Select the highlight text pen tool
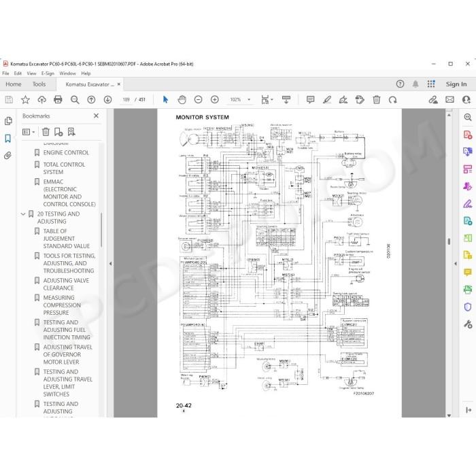Screen dimensions: 476x476 coord(327,99)
